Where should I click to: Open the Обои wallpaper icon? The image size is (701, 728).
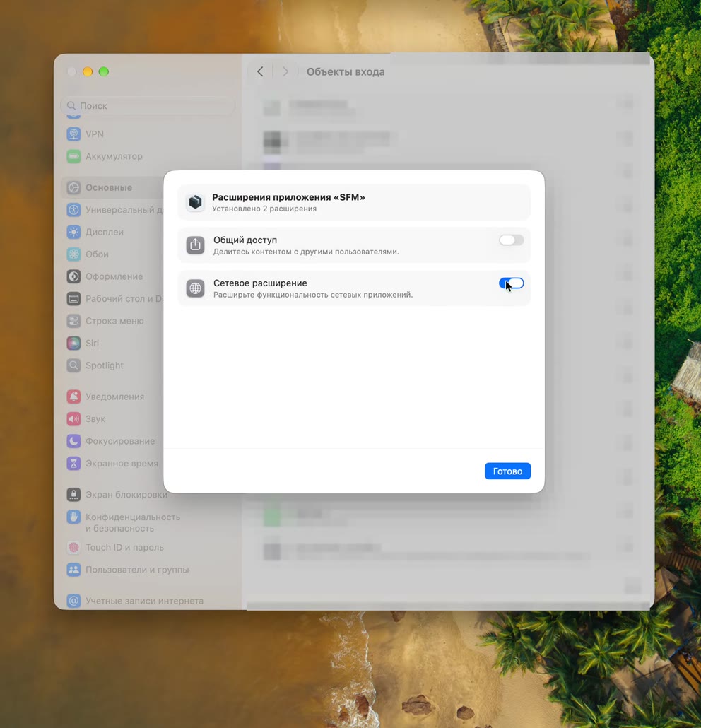(x=73, y=254)
